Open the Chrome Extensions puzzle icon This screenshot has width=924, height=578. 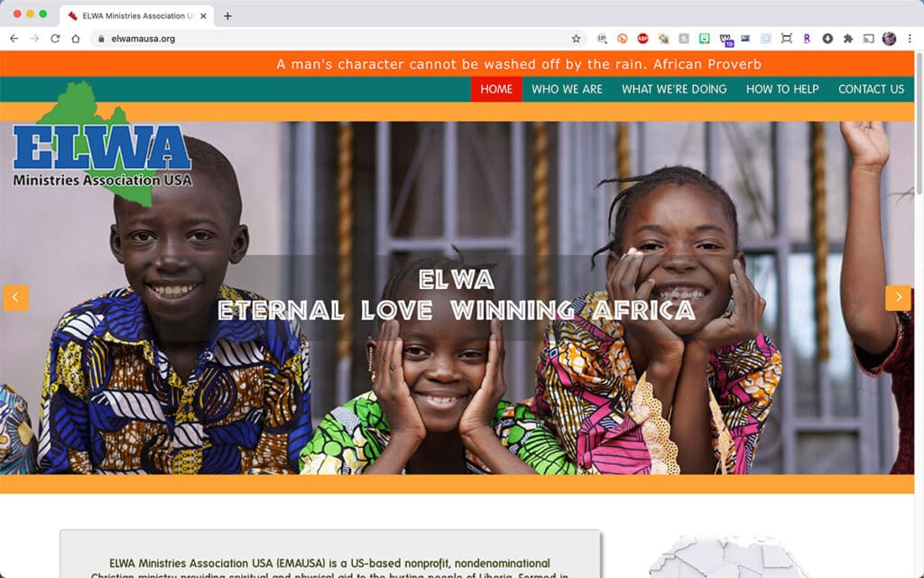coord(848,39)
